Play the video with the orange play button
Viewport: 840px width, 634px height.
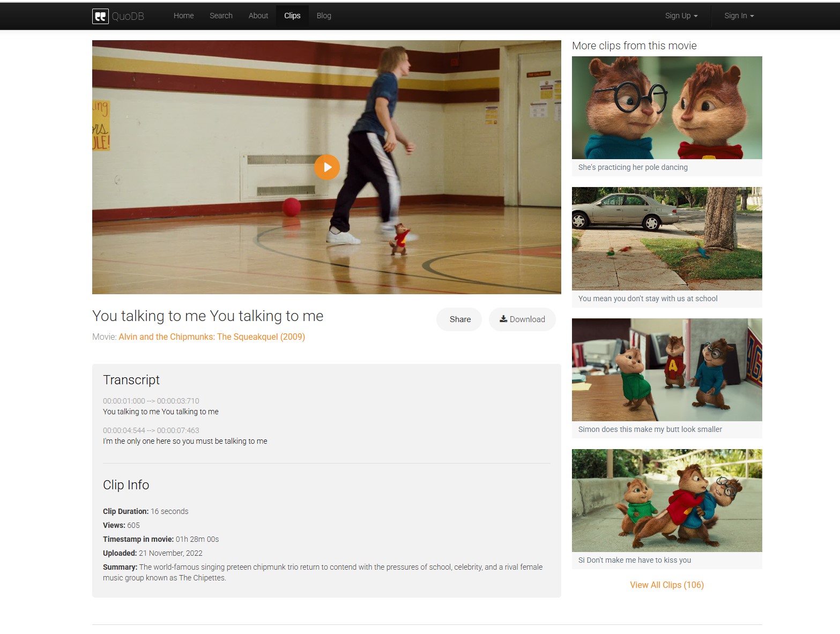[327, 167]
